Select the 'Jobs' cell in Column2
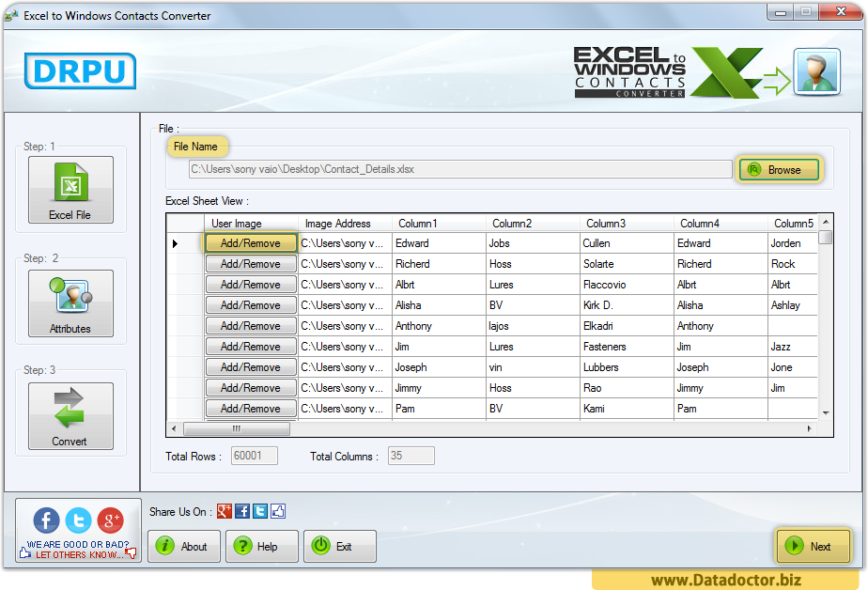The width and height of the screenshot is (868, 590). [x=533, y=243]
